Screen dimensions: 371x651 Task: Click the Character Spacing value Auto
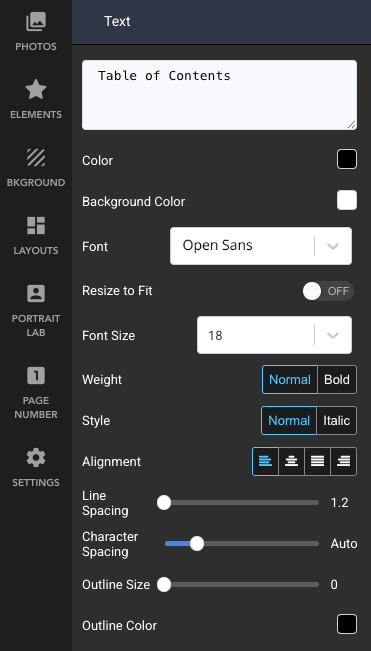click(x=344, y=544)
